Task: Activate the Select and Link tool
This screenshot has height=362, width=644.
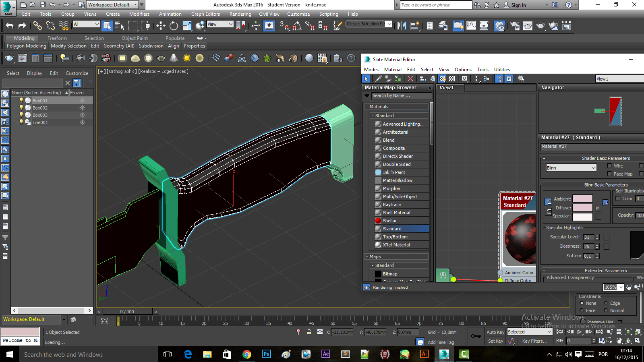Action: [x=37, y=26]
